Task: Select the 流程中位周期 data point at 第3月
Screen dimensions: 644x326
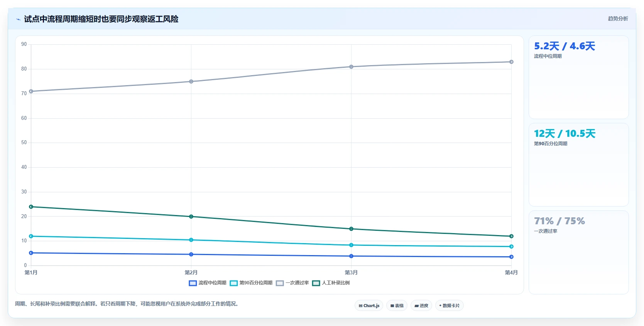Action: 351,256
